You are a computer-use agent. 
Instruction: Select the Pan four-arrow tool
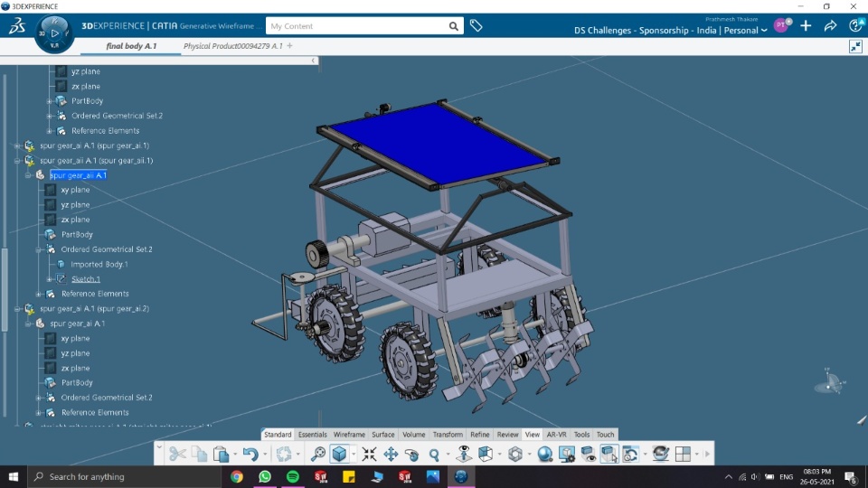(x=391, y=455)
